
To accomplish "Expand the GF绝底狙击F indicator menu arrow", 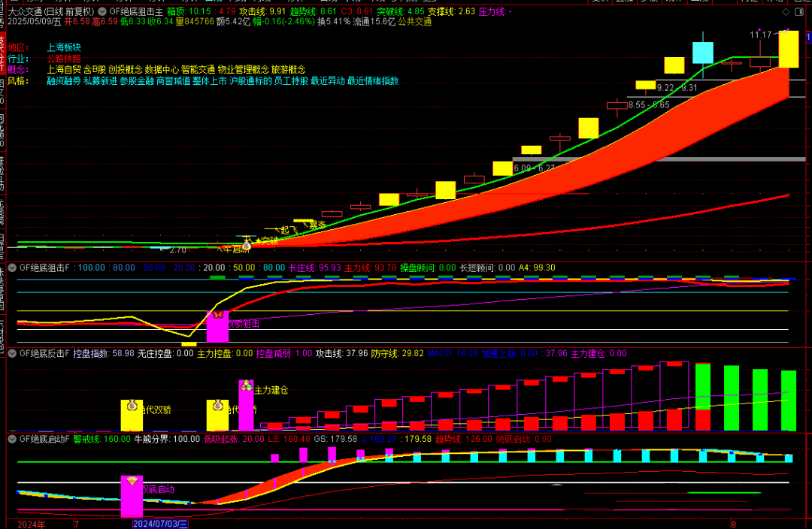I will pyautogui.click(x=12, y=268).
